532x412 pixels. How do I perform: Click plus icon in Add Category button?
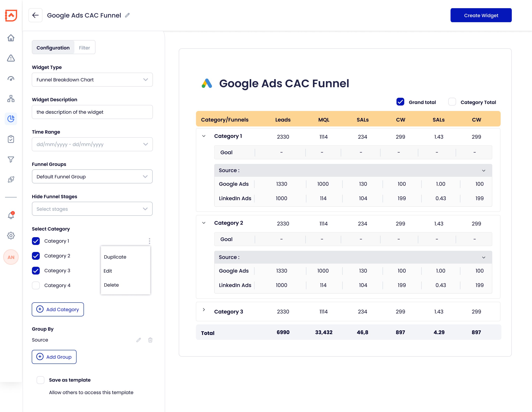click(40, 309)
